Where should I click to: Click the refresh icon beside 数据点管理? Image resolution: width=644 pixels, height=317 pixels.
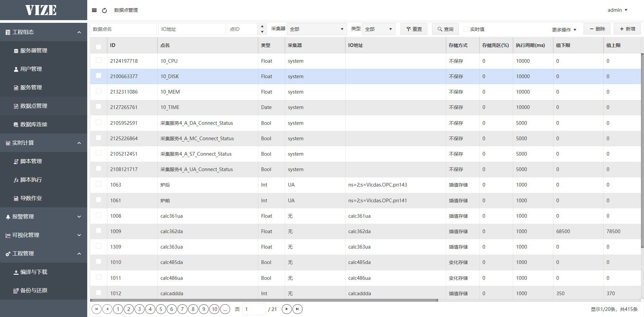tap(104, 10)
